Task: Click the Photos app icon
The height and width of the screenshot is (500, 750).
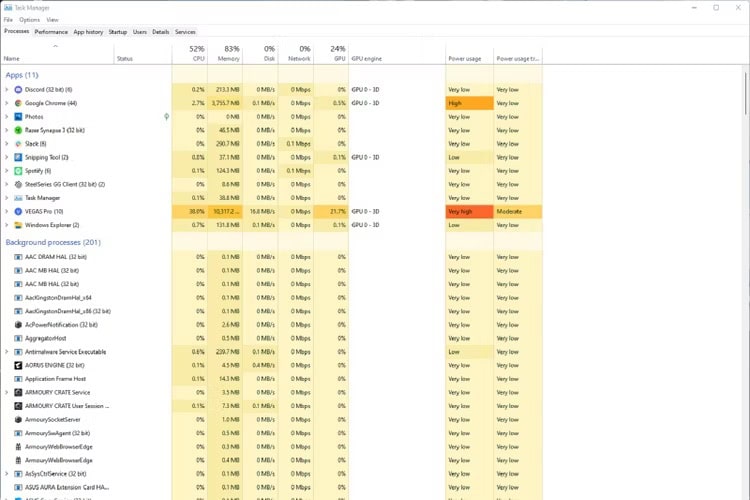Action: point(19,116)
